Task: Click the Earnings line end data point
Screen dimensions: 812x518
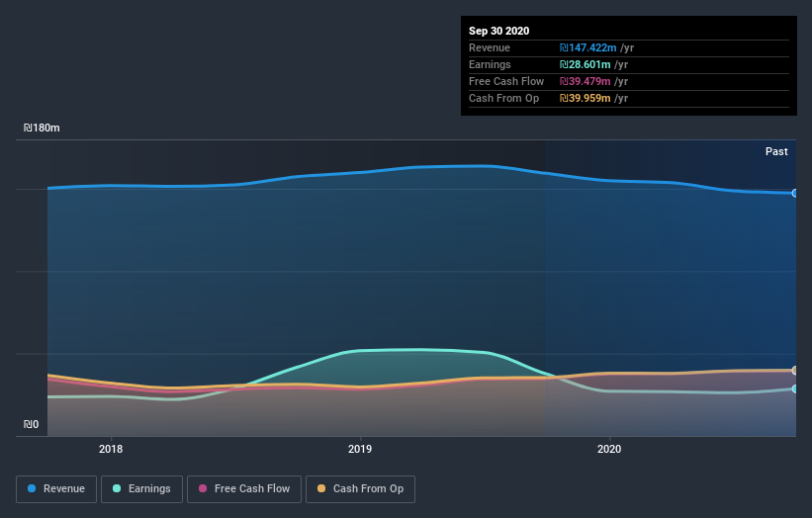Action: tap(794, 388)
